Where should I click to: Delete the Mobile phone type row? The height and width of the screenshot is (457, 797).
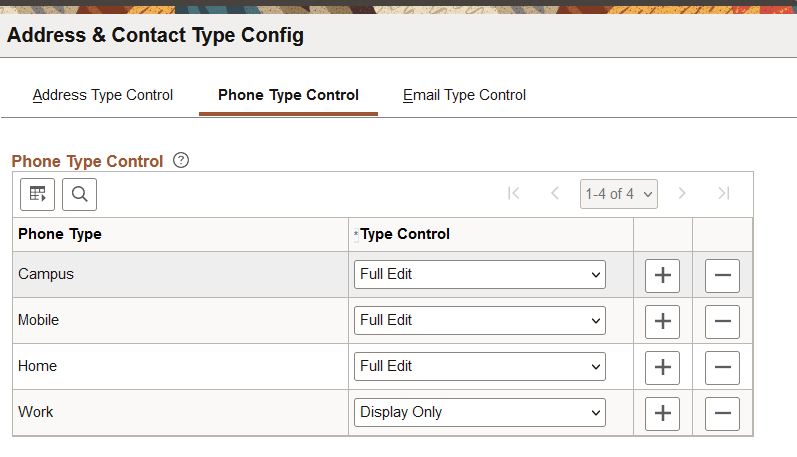click(x=722, y=321)
